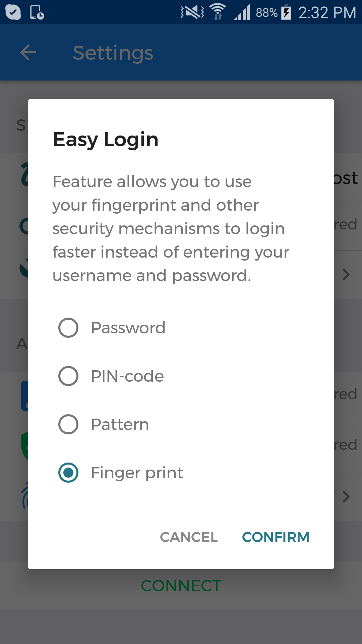The image size is (362, 644).
Task: Tap the green shield icon behind dialog
Action: [24, 446]
